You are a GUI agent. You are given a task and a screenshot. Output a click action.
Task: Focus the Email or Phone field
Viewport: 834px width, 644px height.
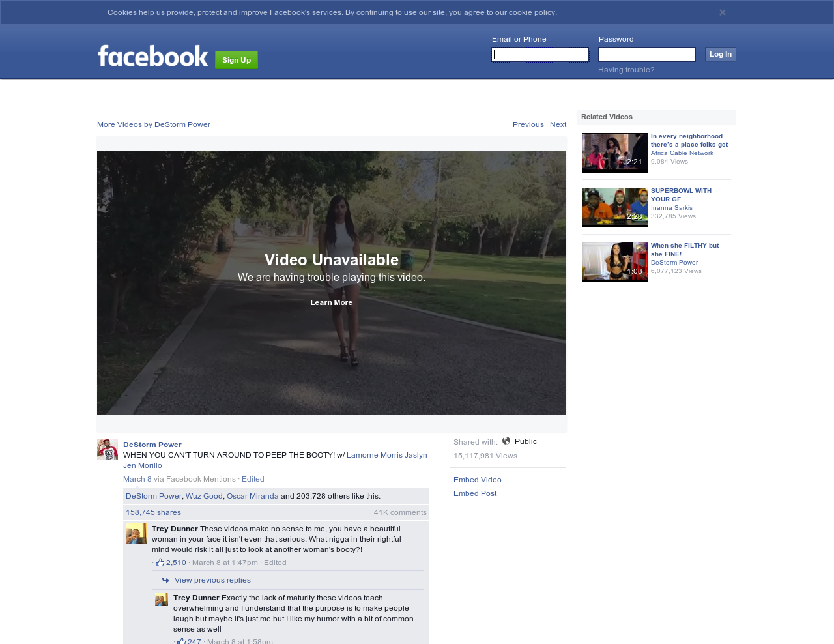tap(540, 55)
